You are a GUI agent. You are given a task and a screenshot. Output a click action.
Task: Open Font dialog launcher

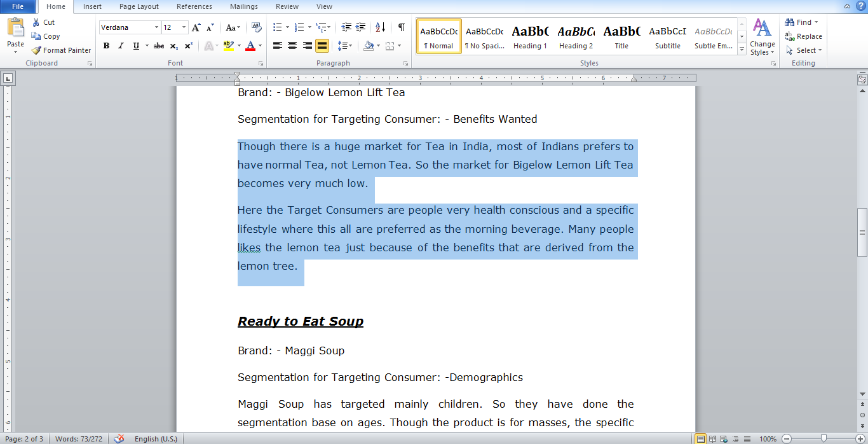(x=261, y=64)
